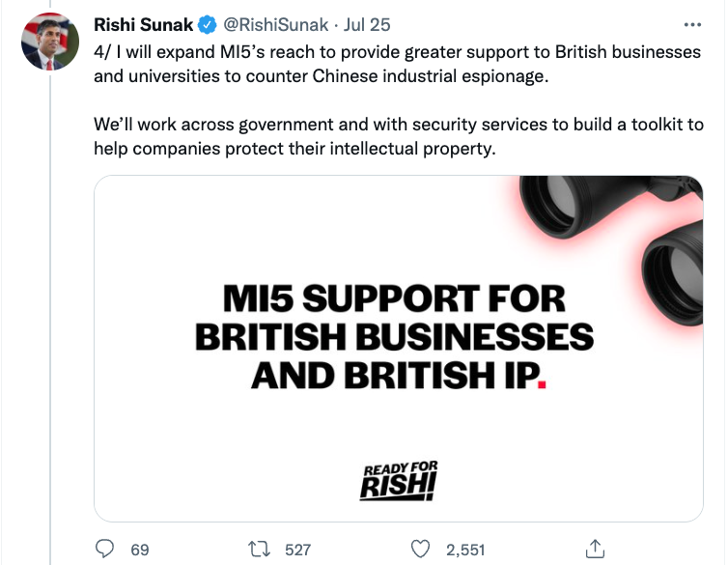
Task: Open the share menu icon
Action: [x=596, y=549]
